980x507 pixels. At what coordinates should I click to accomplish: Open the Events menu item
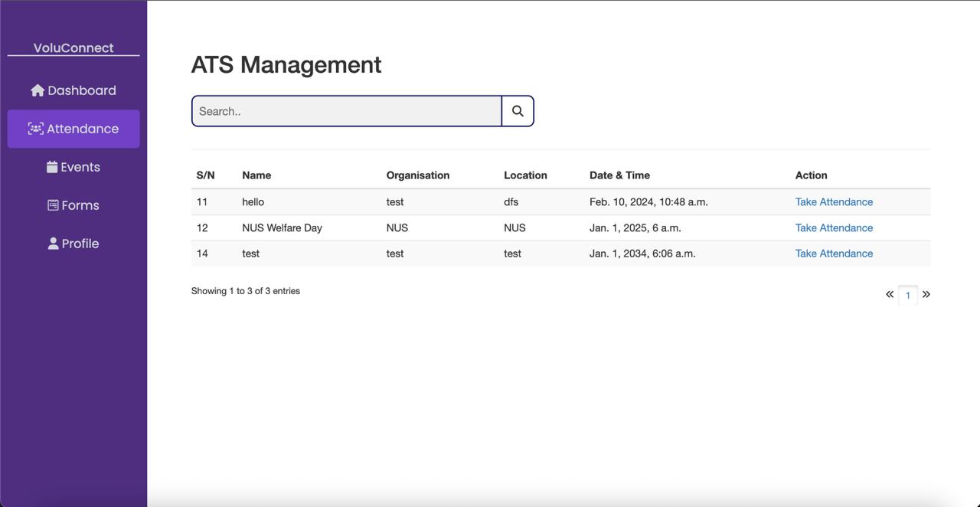coord(73,167)
